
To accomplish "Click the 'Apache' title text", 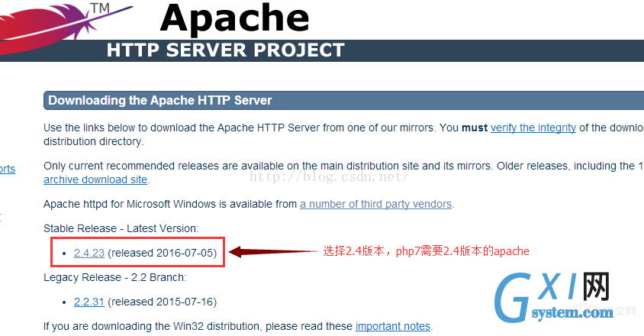I will pos(234,18).
